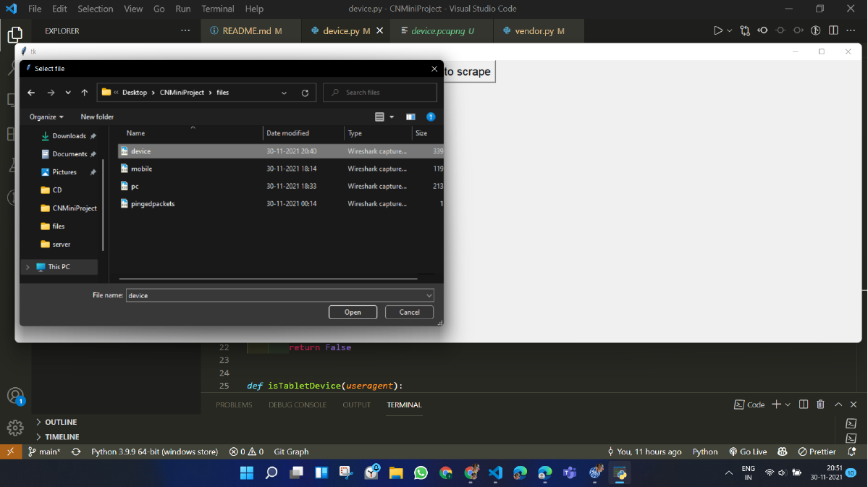868x487 pixels.
Task: Close the device.py tab
Action: click(380, 31)
